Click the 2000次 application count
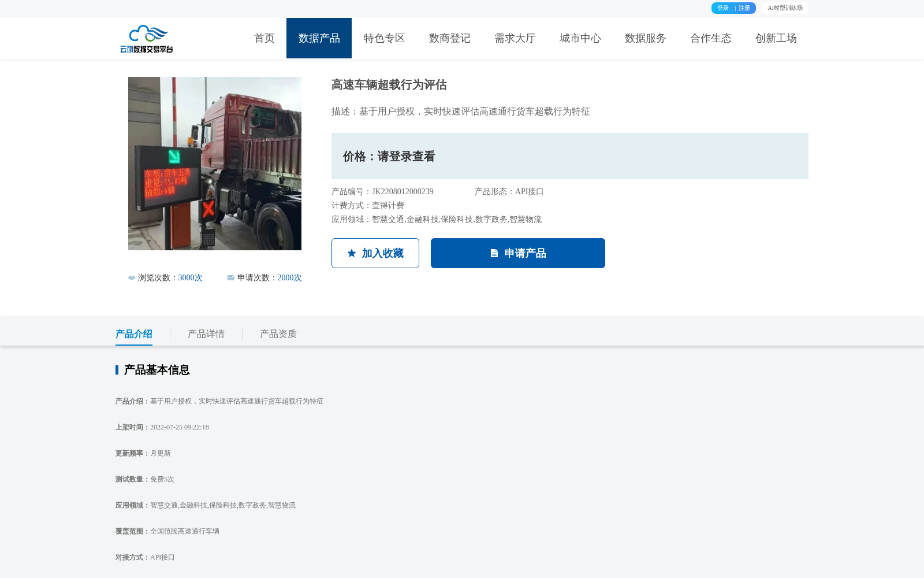 289,278
